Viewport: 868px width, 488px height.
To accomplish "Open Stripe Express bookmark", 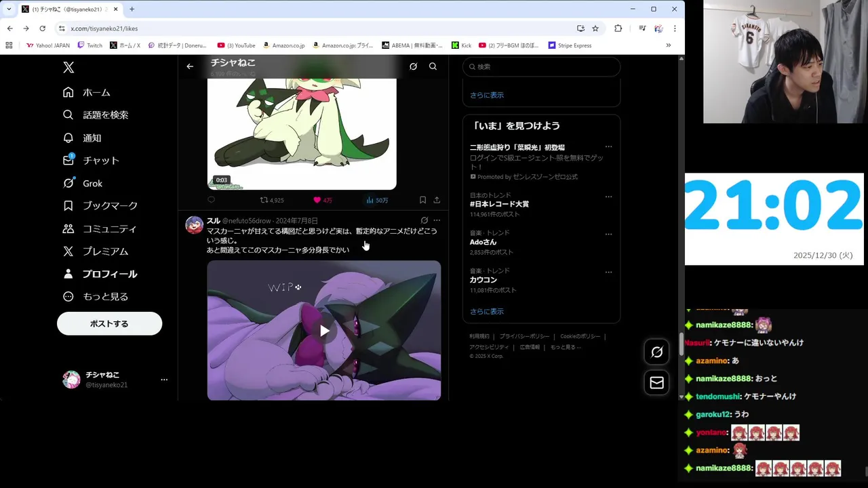I will [570, 45].
